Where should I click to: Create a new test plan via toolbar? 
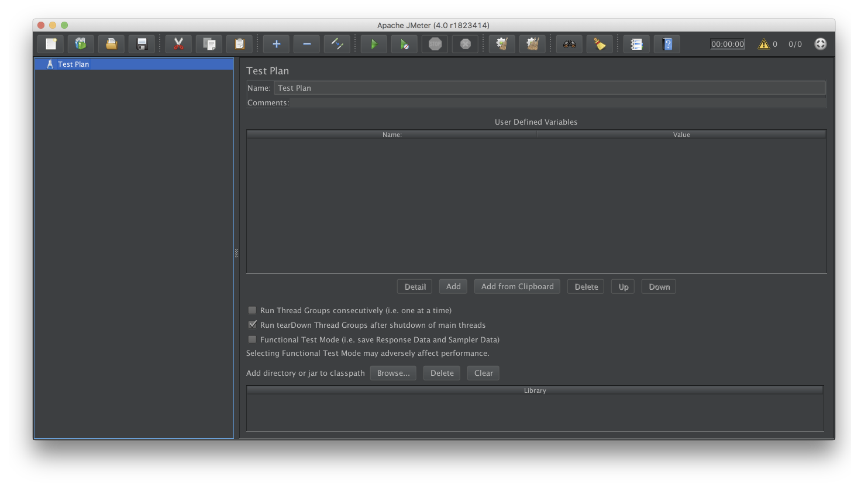[x=51, y=44]
